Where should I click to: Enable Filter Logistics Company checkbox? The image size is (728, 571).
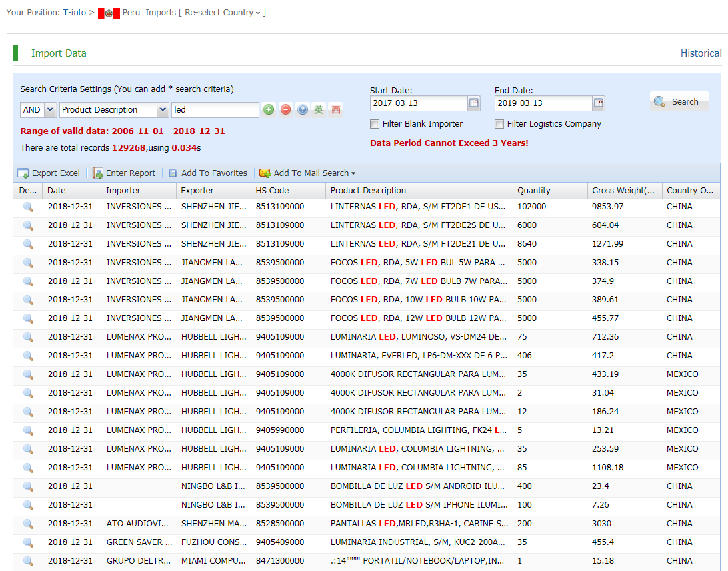click(x=499, y=124)
